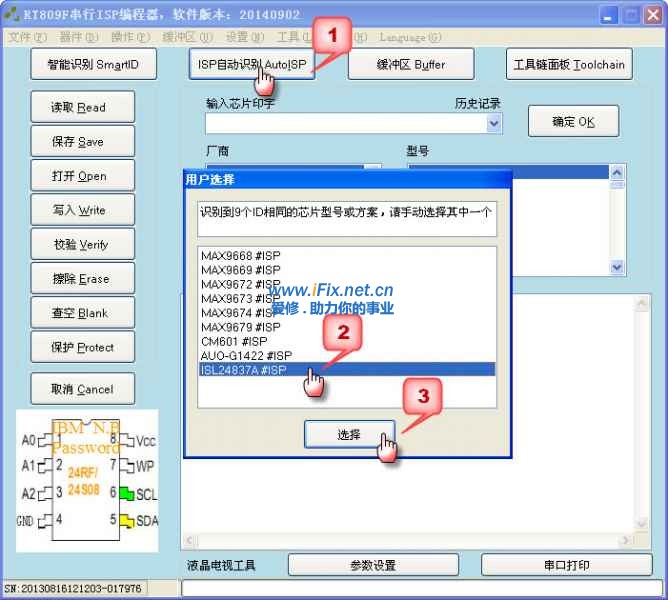
Task: Confirm with the 选择 button in dialog
Action: coord(349,434)
